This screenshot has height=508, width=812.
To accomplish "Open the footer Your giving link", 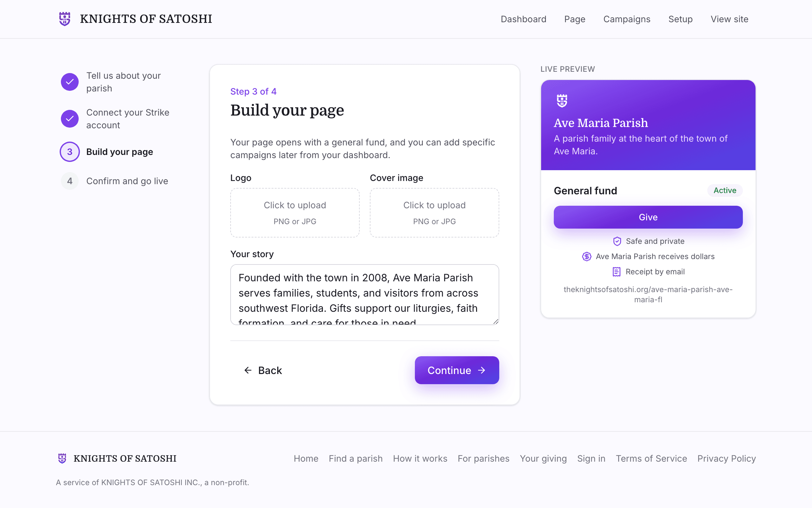I will coord(543,458).
